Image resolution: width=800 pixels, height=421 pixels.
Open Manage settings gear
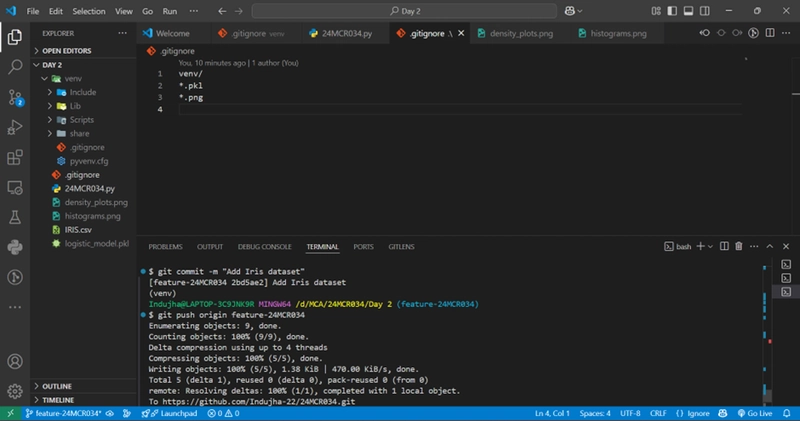pos(15,391)
